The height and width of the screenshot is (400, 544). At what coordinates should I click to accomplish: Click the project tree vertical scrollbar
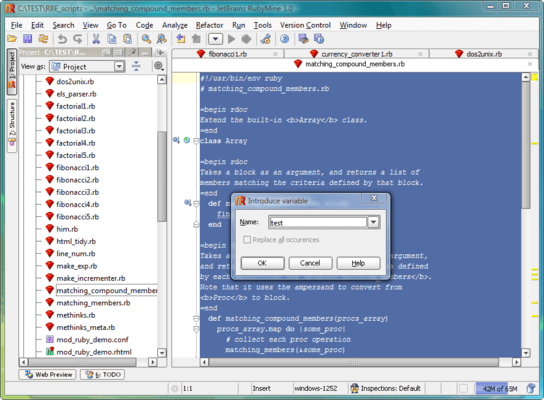click(162, 176)
